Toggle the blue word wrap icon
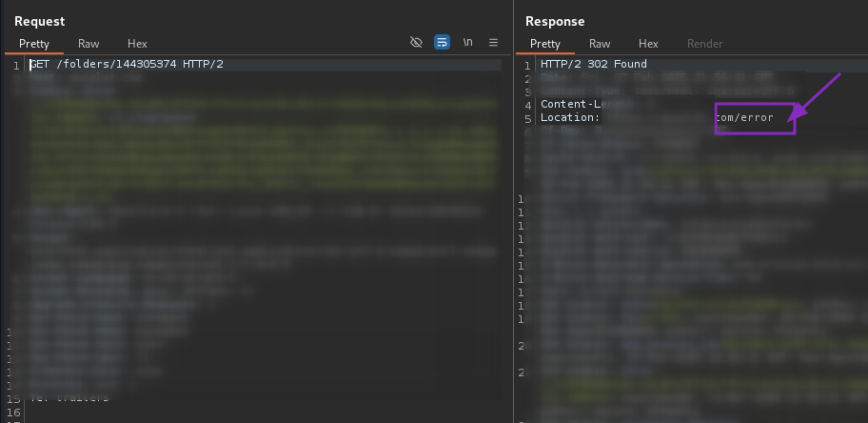 [442, 43]
